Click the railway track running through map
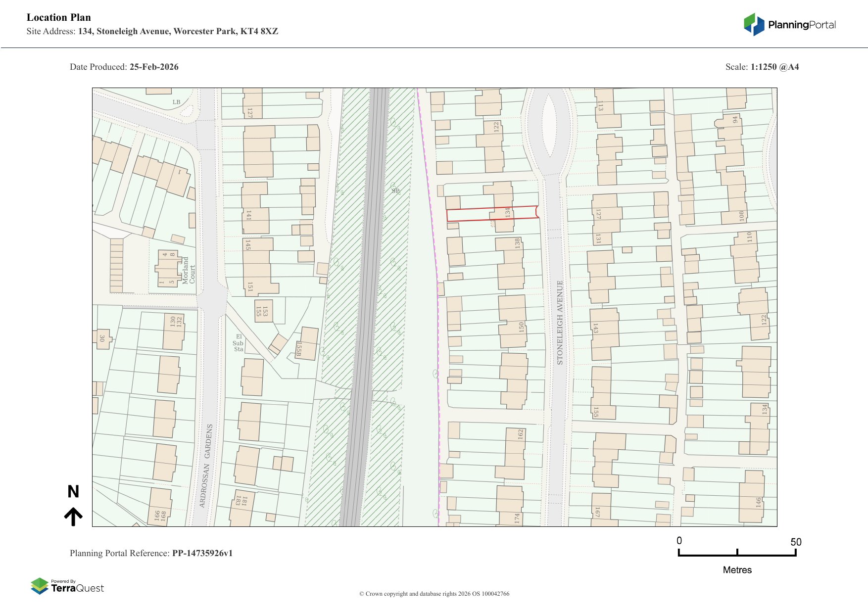The image size is (868, 614). 366,307
